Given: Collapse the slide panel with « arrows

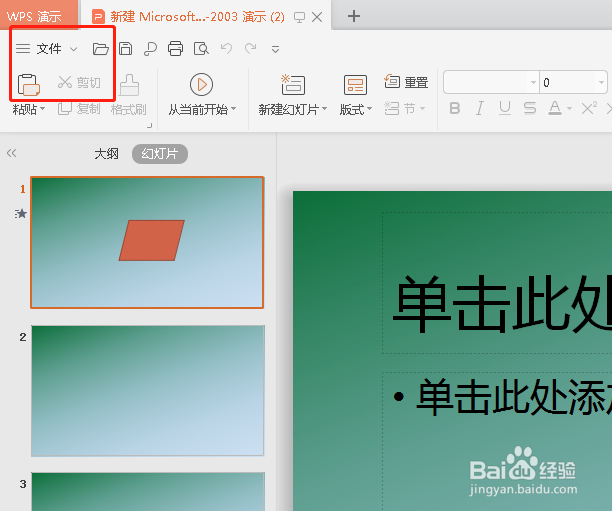Looking at the screenshot, I should 11,153.
